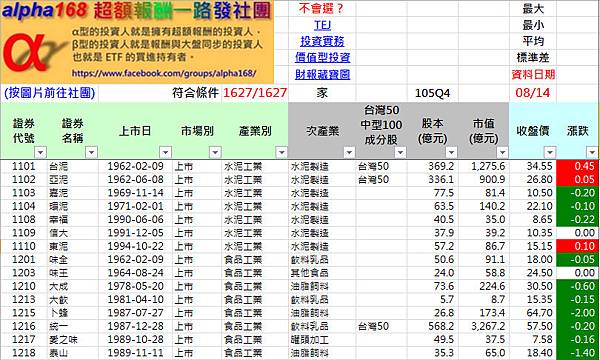The height and width of the screenshot is (360, 600).
Task: Select stock code cell 1218
Action: click(23, 353)
